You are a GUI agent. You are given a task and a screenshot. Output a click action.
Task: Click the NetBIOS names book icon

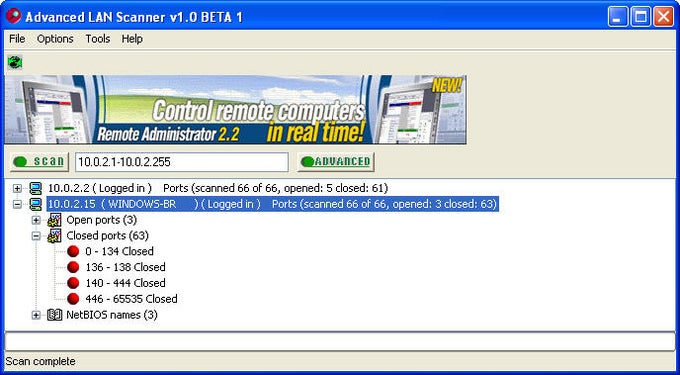click(55, 315)
